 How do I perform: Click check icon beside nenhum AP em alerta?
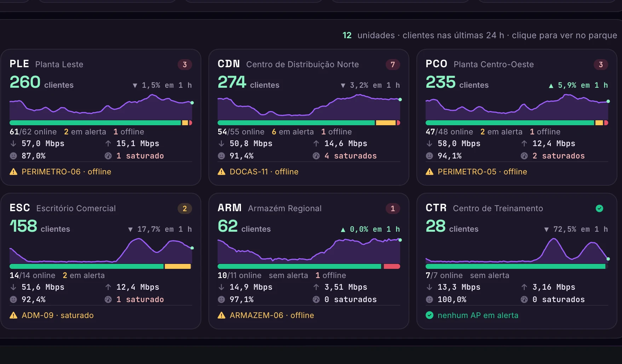[x=430, y=315]
